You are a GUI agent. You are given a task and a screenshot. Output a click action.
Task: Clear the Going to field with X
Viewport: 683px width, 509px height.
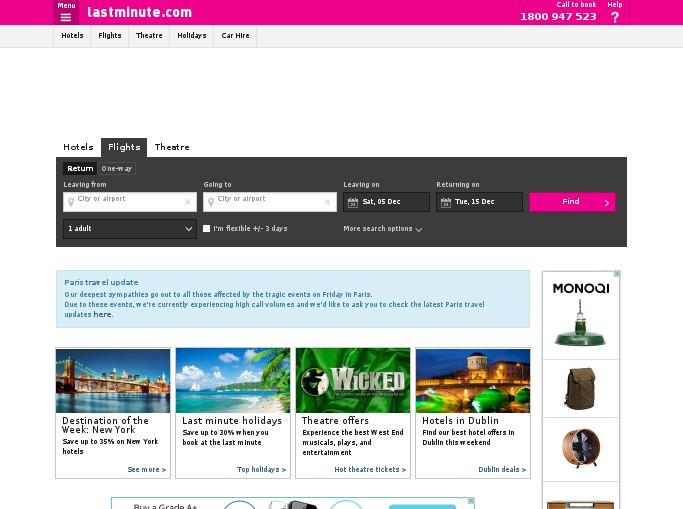(328, 202)
